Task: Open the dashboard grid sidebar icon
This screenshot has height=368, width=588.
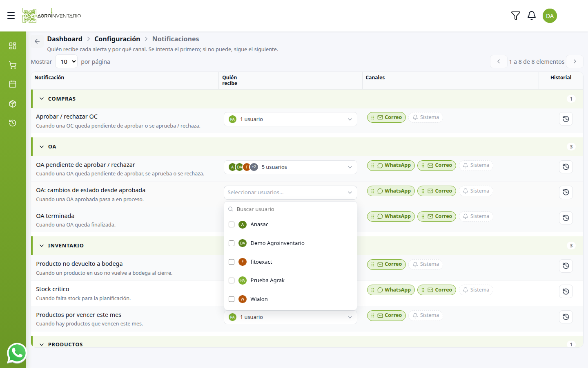Action: tap(13, 45)
